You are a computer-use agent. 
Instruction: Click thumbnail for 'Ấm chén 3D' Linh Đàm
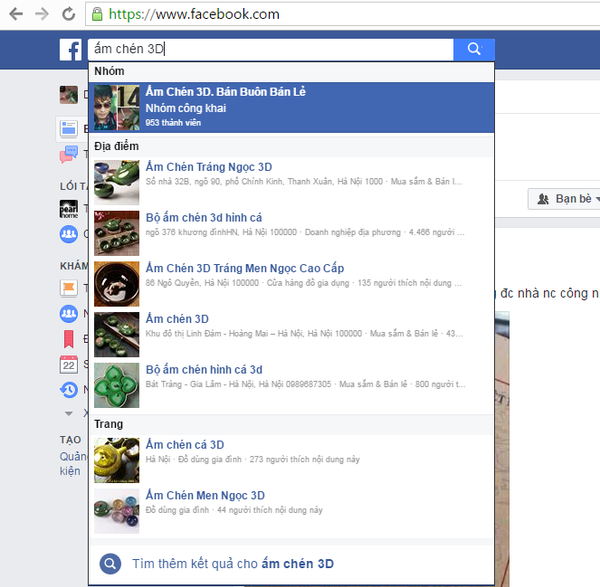117,334
